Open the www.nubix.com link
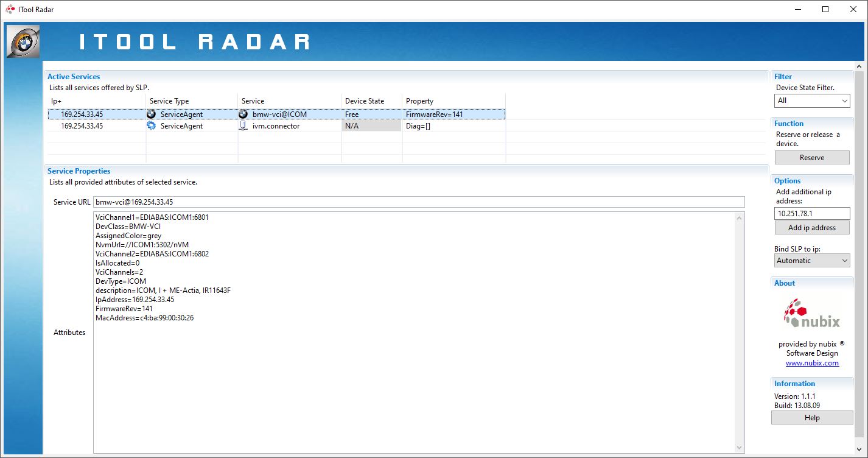 pos(812,363)
